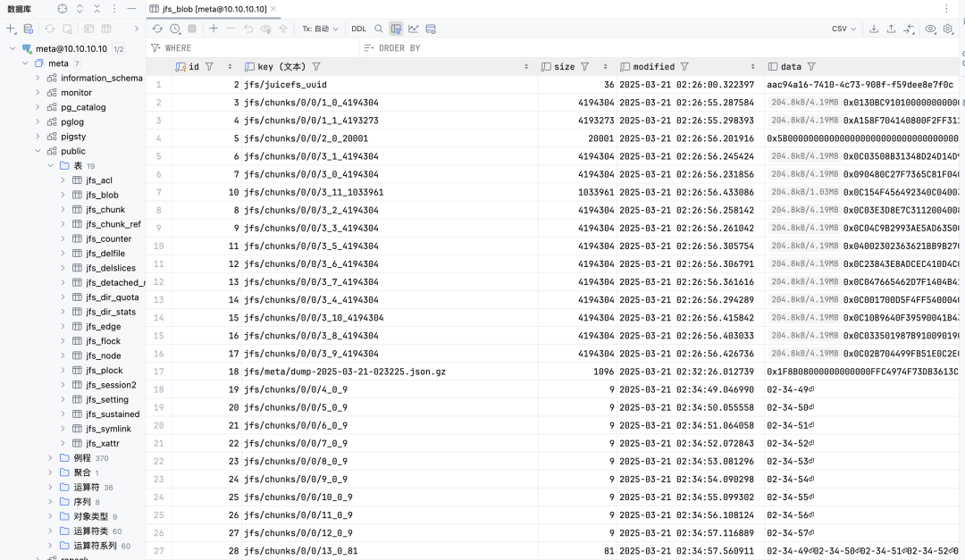The image size is (965, 560).
Task: Click the ORDER BY field
Action: tap(659, 48)
